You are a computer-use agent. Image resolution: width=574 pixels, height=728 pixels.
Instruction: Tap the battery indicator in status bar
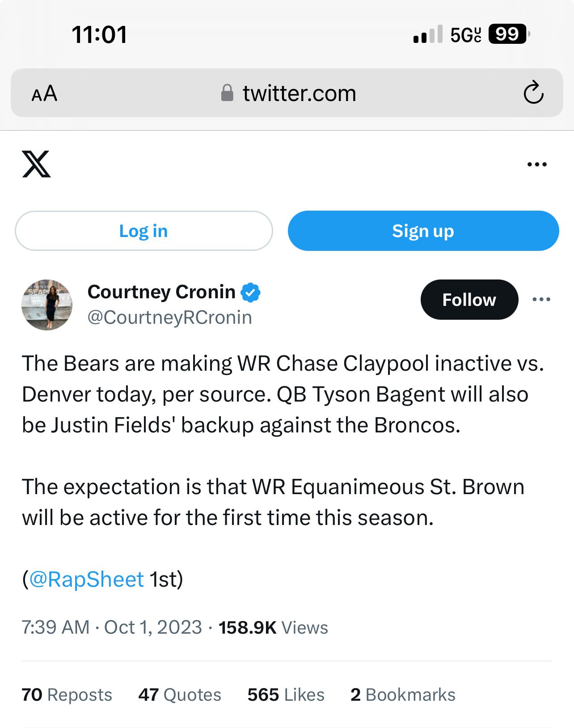[x=509, y=34]
